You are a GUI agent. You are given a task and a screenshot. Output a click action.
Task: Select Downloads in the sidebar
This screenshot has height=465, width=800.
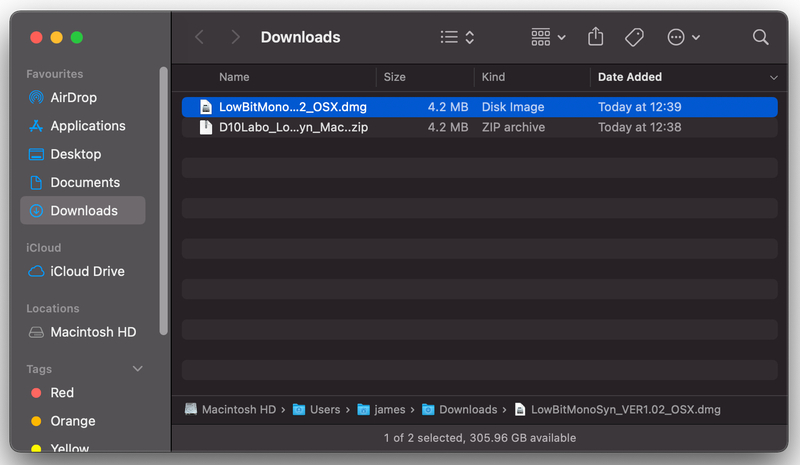coord(83,210)
